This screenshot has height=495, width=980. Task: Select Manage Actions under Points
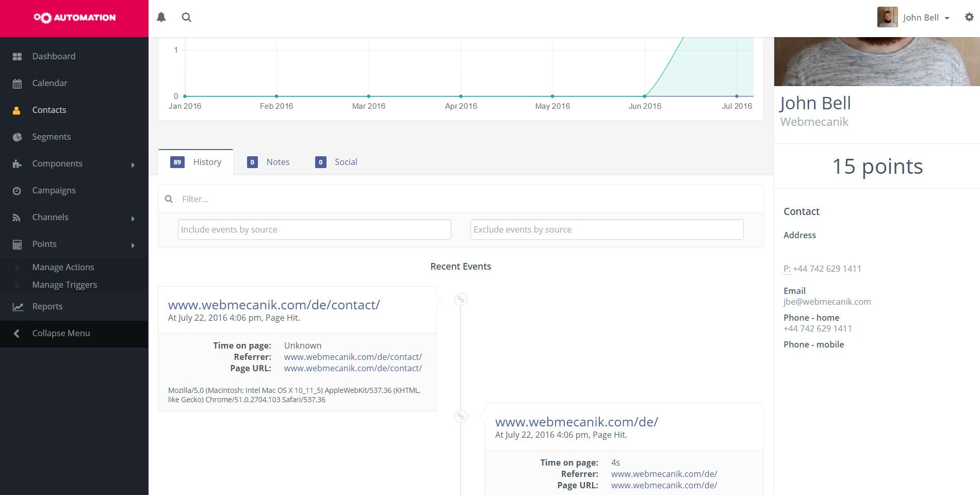coord(63,267)
